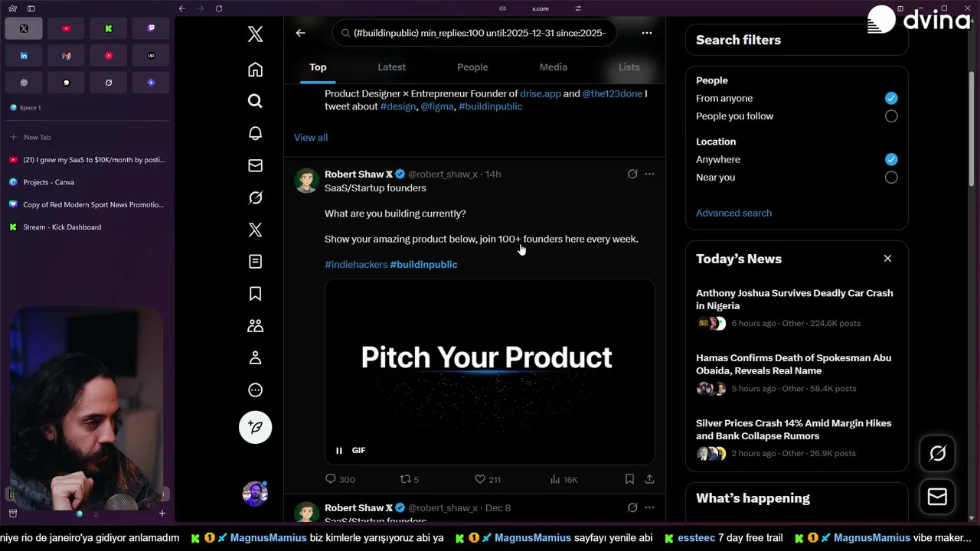Open Anthony Joshua car crash news story
The image size is (980, 551).
796,308
